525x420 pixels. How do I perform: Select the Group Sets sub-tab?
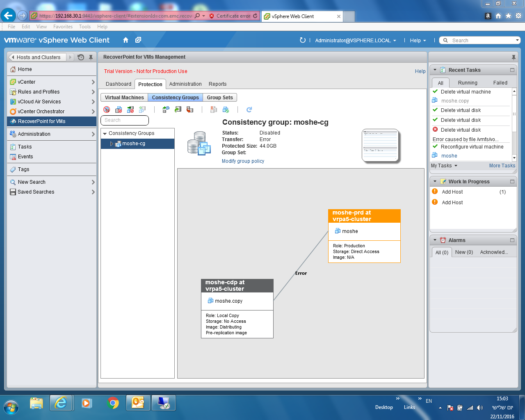pyautogui.click(x=220, y=98)
